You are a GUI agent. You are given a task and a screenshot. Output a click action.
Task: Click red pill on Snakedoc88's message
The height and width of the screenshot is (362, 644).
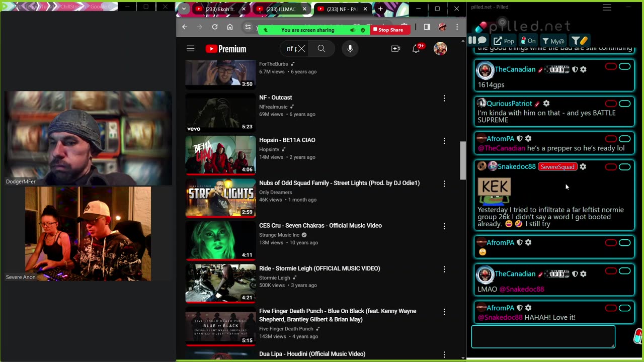pos(611,167)
